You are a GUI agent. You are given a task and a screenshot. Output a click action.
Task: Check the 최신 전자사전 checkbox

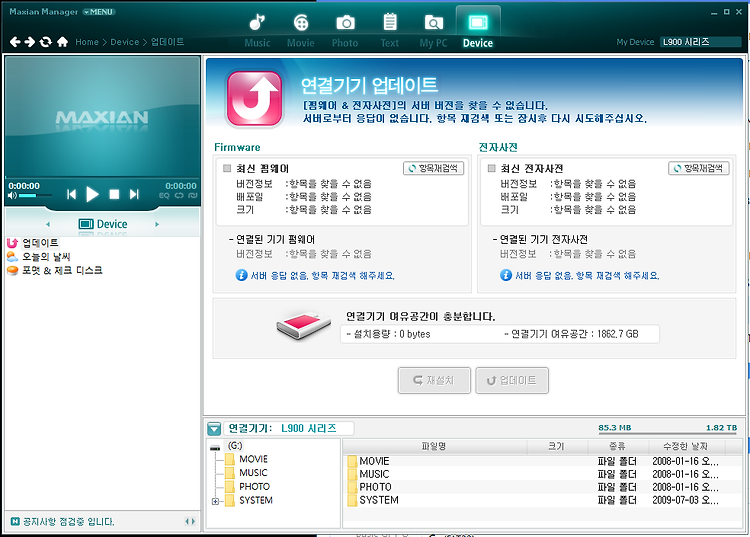491,168
